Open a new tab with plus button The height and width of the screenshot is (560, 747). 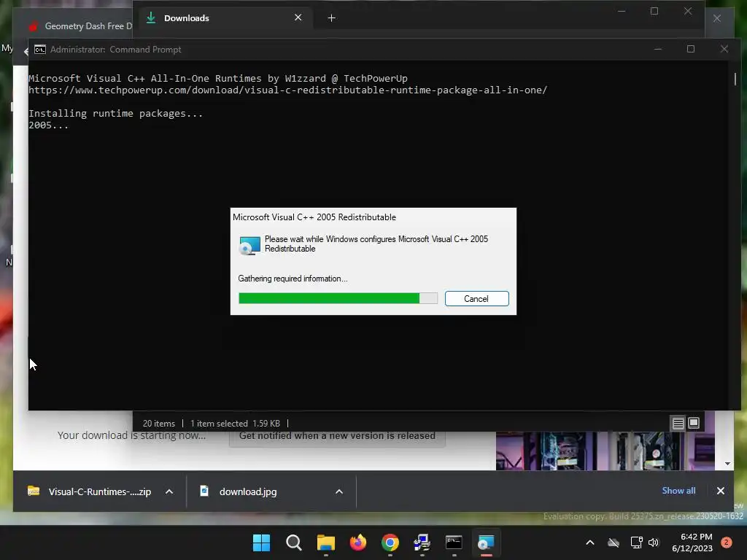[332, 18]
